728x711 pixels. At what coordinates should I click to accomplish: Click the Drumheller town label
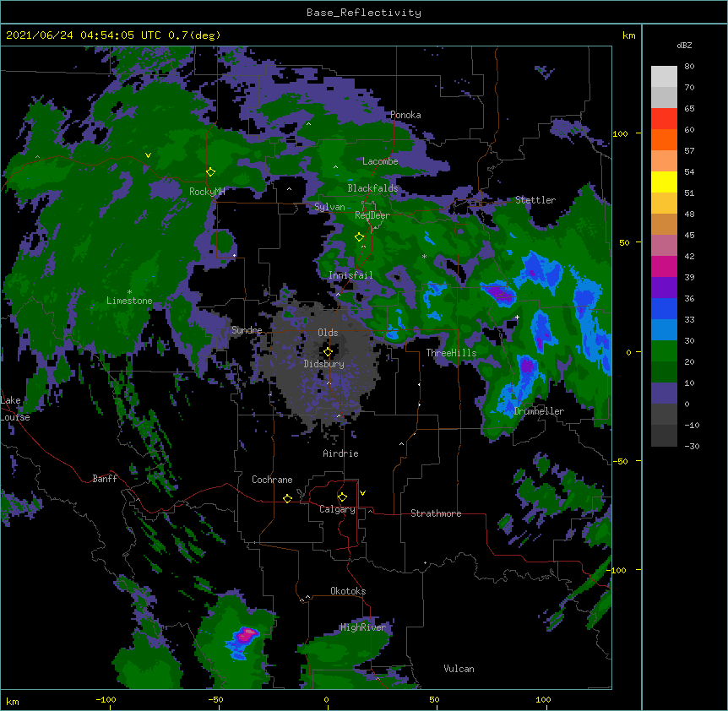pos(539,411)
